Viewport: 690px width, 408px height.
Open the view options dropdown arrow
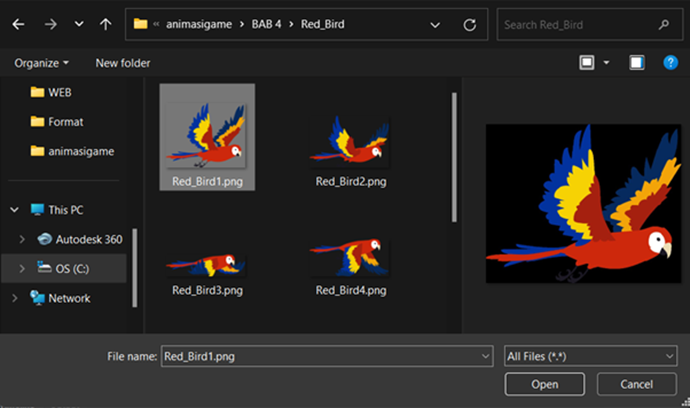coord(606,62)
